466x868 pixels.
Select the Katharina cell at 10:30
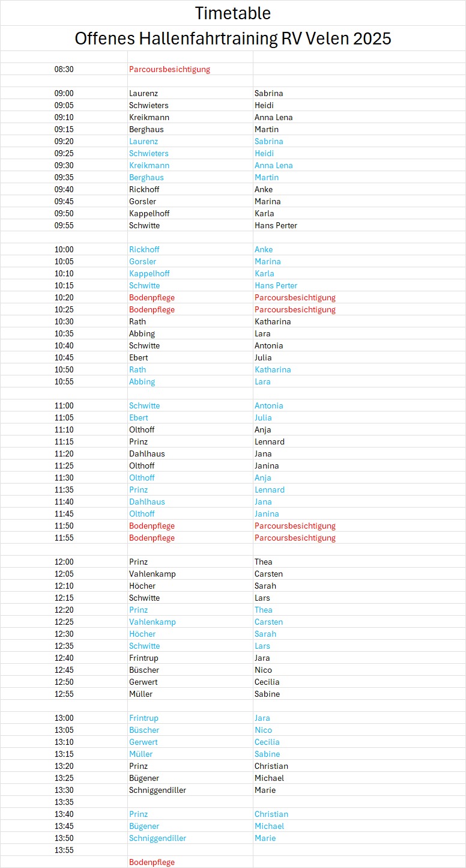pos(273,321)
